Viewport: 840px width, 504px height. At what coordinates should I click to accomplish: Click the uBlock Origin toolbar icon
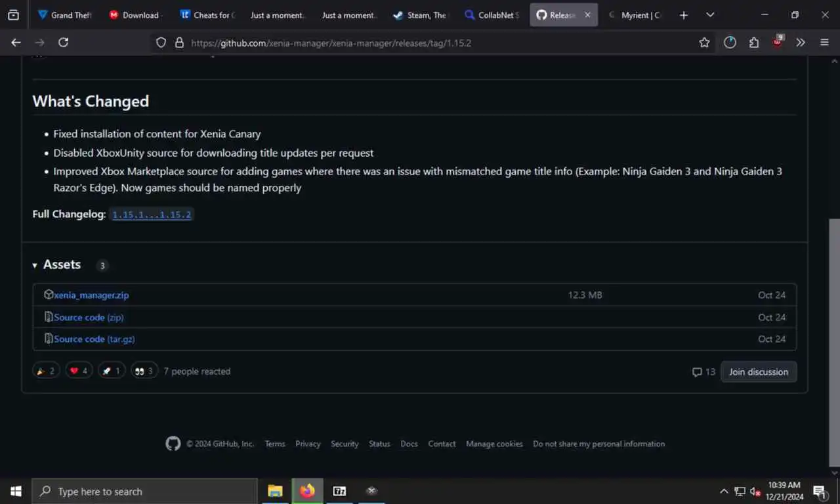(x=778, y=43)
